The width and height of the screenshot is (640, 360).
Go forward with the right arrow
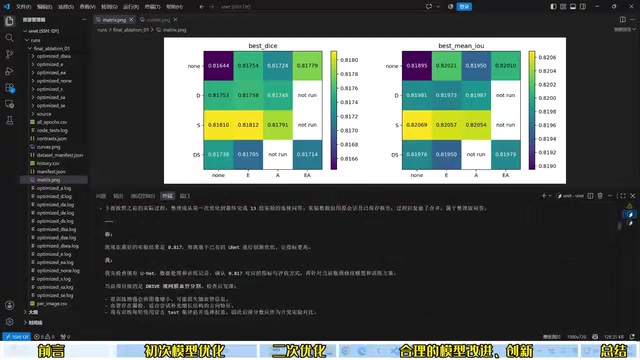[x=211, y=7]
